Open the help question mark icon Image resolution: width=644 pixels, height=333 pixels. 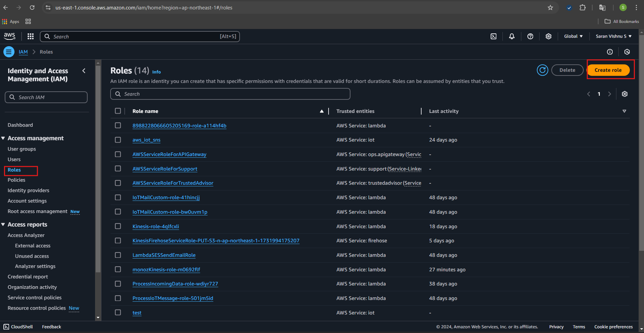coord(530,36)
